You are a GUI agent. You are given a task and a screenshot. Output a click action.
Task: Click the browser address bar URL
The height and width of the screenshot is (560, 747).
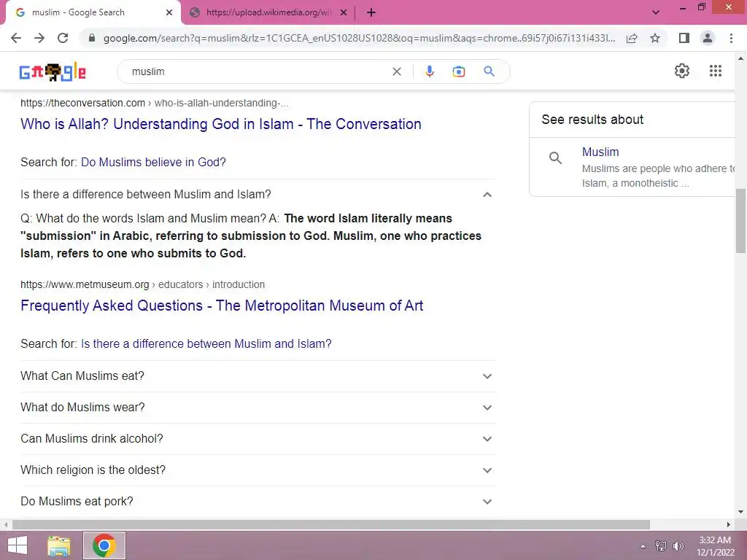point(359,38)
